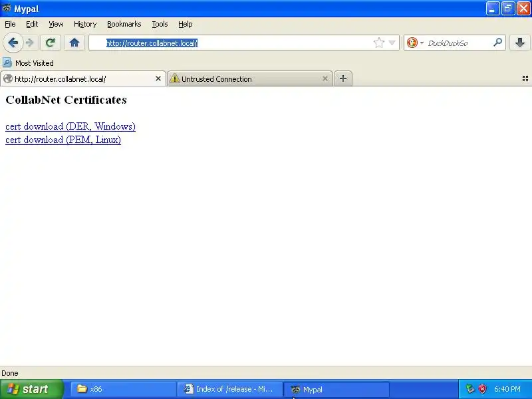Click the Done status bar text
The image size is (532, 399).
10,373
